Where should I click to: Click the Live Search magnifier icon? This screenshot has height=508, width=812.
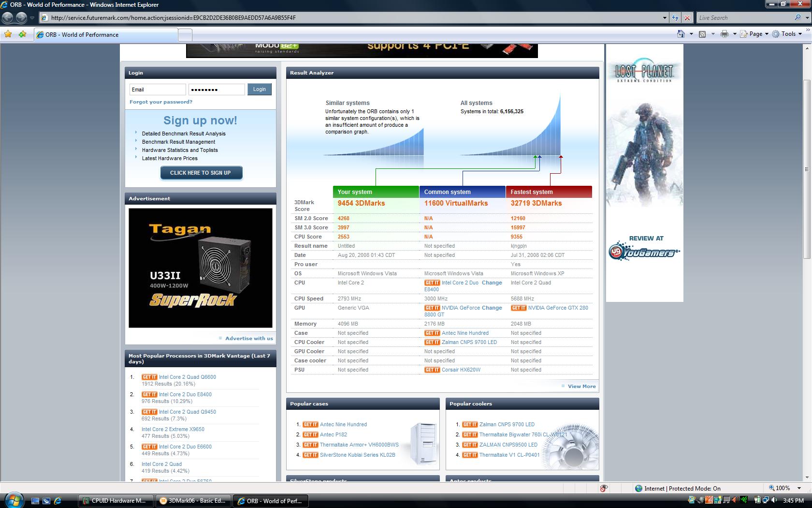pyautogui.click(x=797, y=17)
